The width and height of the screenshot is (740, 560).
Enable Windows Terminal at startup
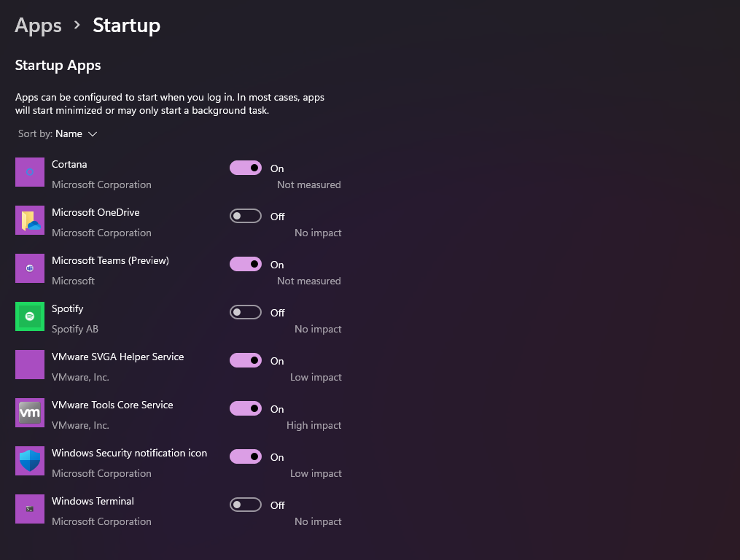click(245, 505)
